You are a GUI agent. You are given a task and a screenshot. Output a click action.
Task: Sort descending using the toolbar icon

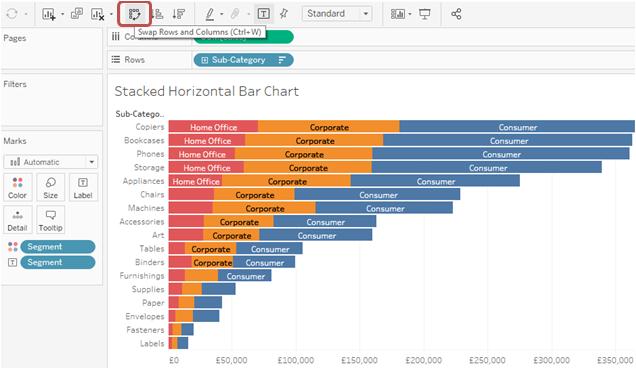click(178, 14)
